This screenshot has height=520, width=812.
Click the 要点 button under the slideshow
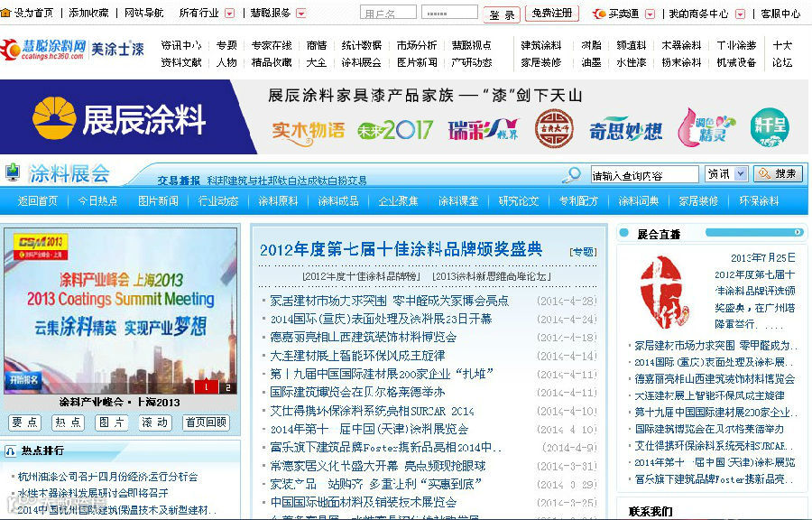click(25, 422)
